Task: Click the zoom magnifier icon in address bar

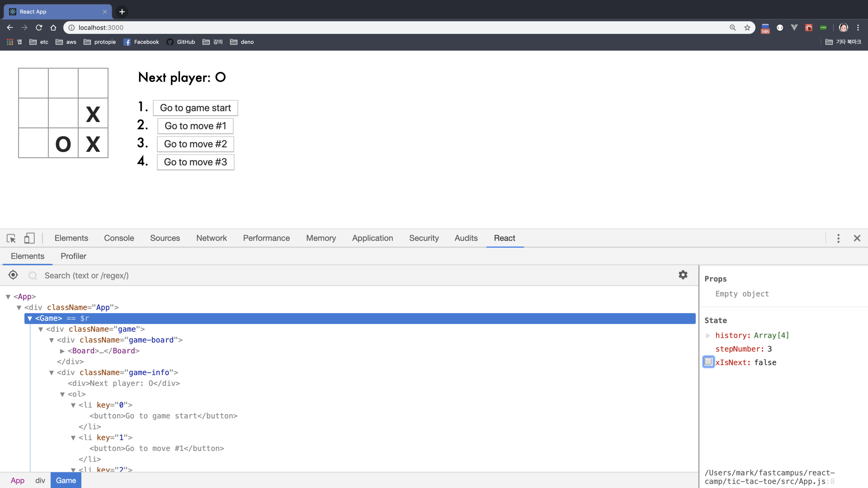Action: point(733,27)
